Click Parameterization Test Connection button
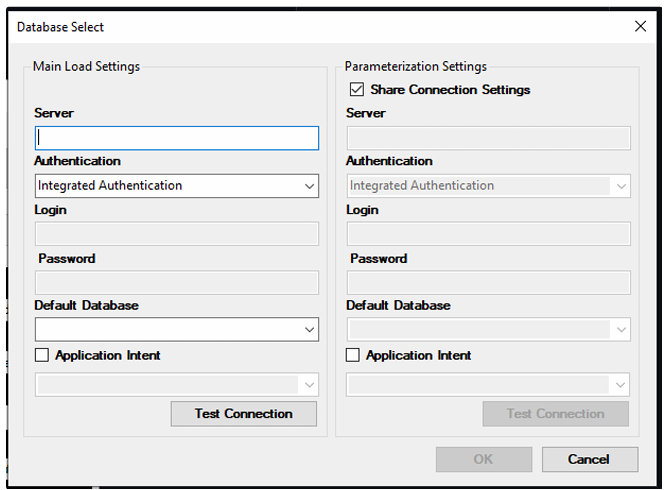 [555, 414]
